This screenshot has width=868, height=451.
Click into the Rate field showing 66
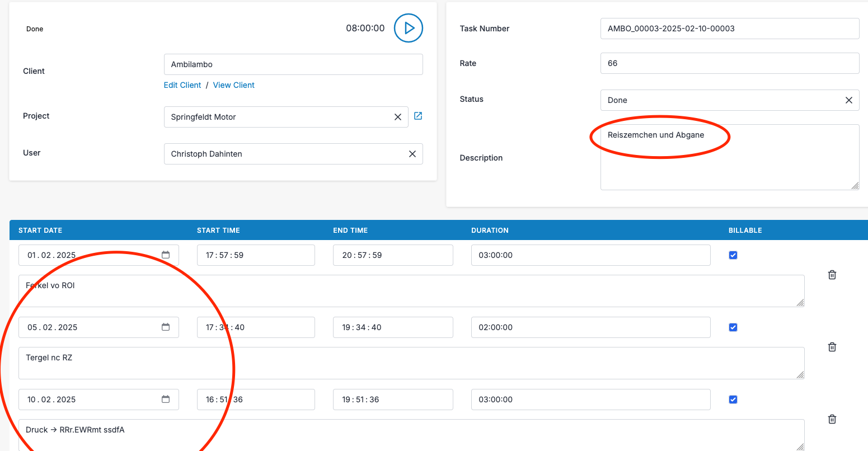click(729, 63)
